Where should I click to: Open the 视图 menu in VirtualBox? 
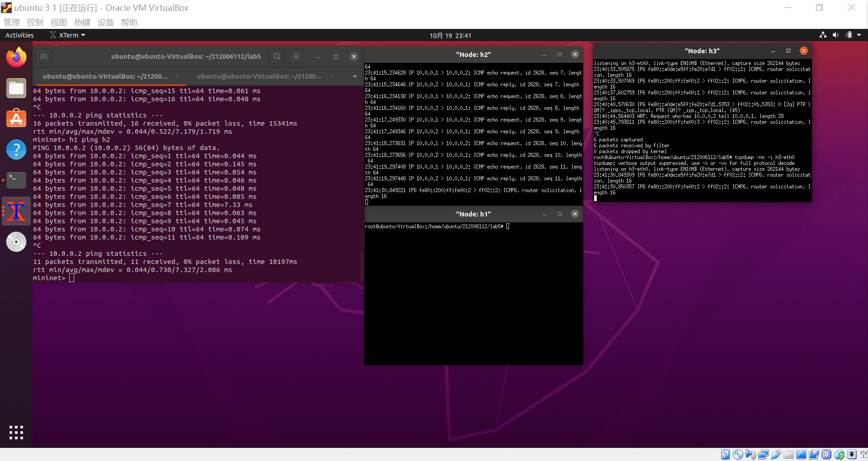[59, 23]
